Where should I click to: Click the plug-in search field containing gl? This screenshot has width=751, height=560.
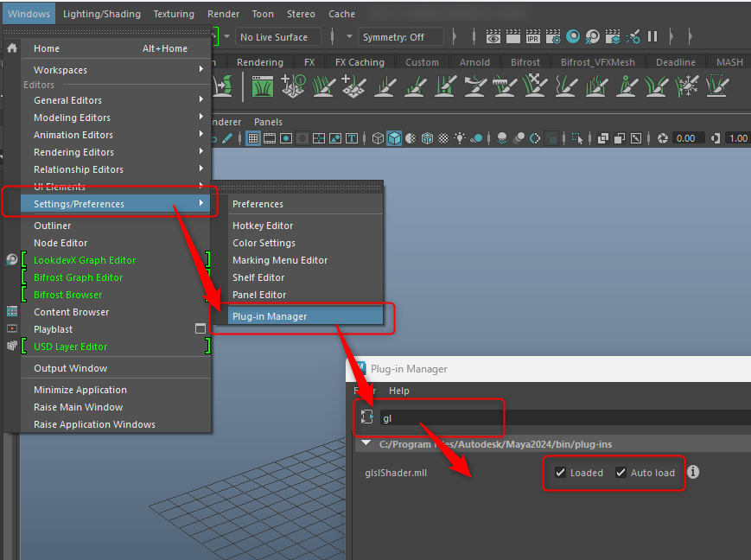pos(565,417)
